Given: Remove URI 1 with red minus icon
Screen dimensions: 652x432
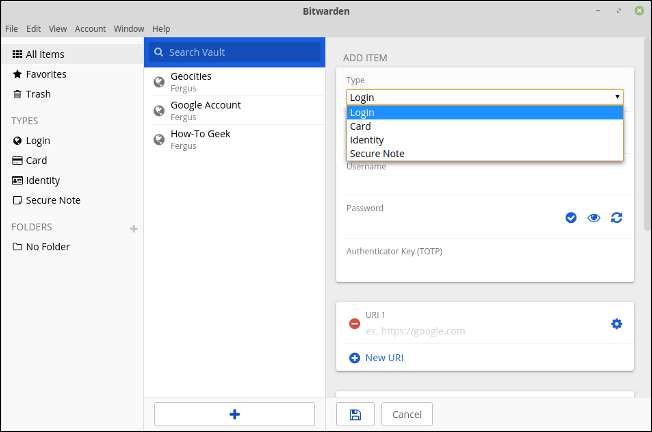Looking at the screenshot, I should pyautogui.click(x=354, y=323).
